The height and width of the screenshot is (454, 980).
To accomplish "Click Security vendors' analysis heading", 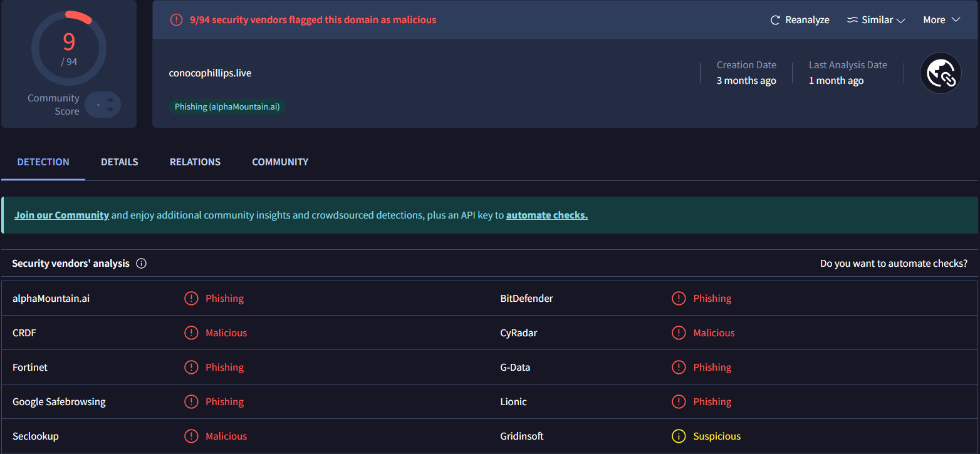I will (x=71, y=264).
